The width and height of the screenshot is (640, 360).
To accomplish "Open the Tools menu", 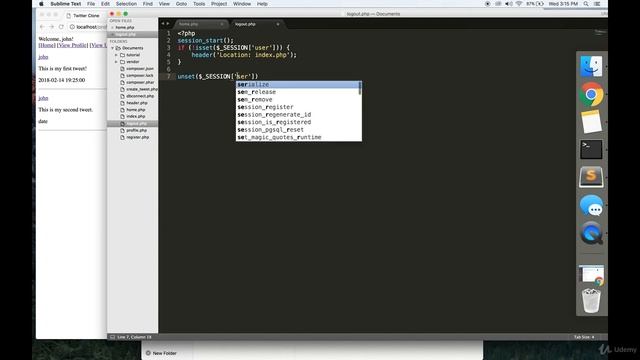I will (199, 4).
